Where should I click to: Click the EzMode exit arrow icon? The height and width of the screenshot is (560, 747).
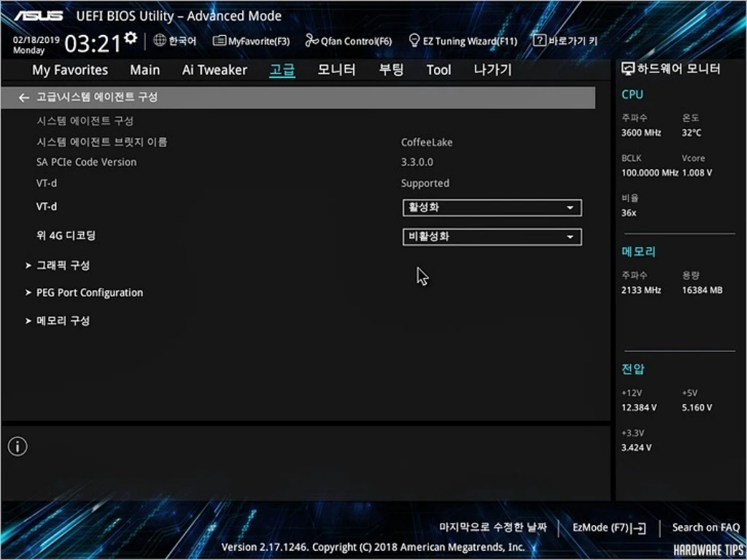click(638, 528)
